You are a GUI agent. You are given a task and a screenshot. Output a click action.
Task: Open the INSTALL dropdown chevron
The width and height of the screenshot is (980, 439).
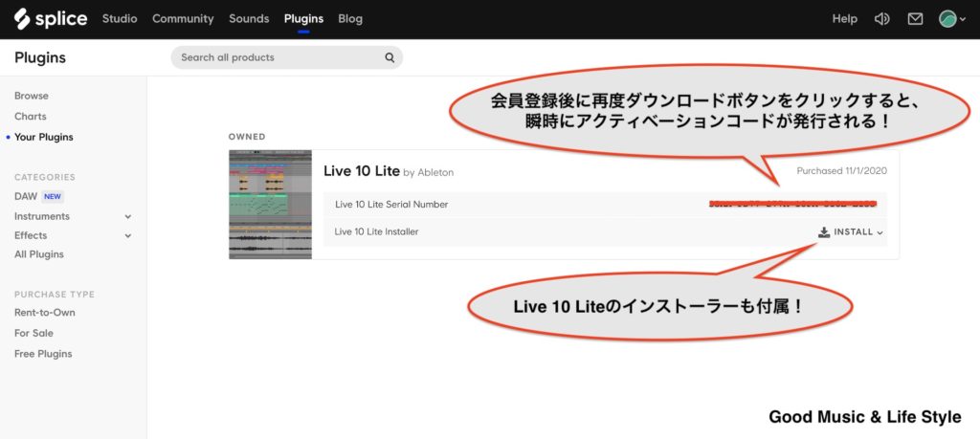[x=880, y=233]
